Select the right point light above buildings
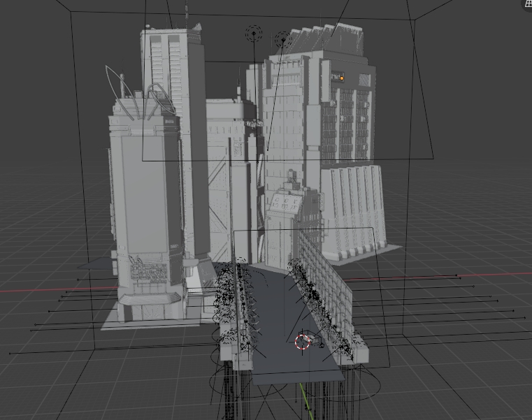 pos(283,40)
